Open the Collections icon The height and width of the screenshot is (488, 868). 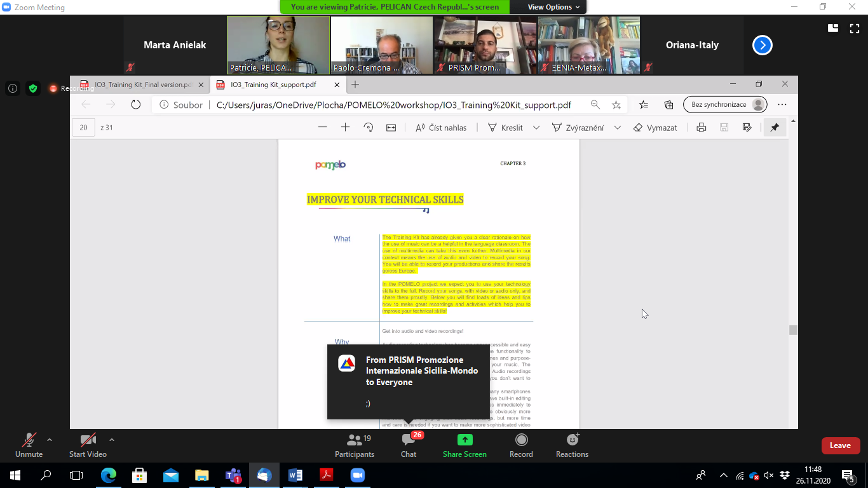[668, 105]
